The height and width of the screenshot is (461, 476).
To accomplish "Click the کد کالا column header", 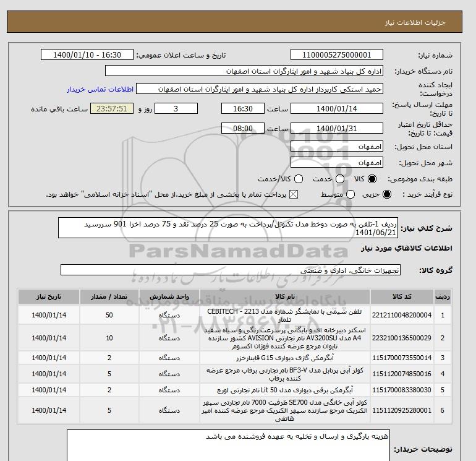I will tap(402, 296).
